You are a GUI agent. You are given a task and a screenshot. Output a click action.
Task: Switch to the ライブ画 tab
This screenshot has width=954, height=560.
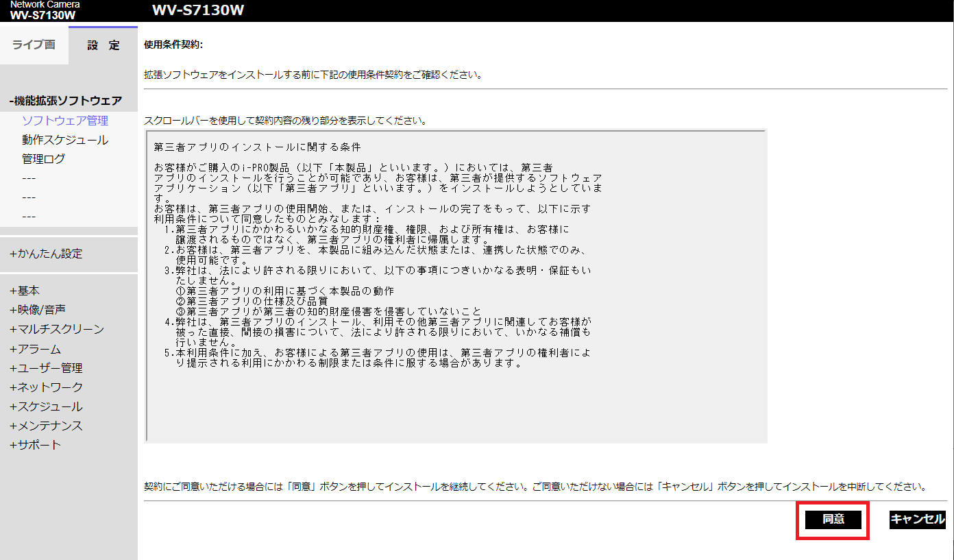[x=34, y=45]
